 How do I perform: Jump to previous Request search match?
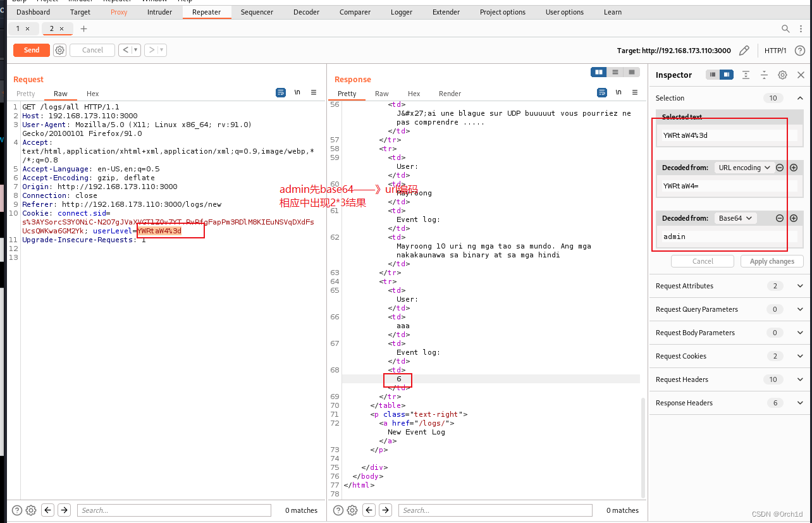coord(48,510)
